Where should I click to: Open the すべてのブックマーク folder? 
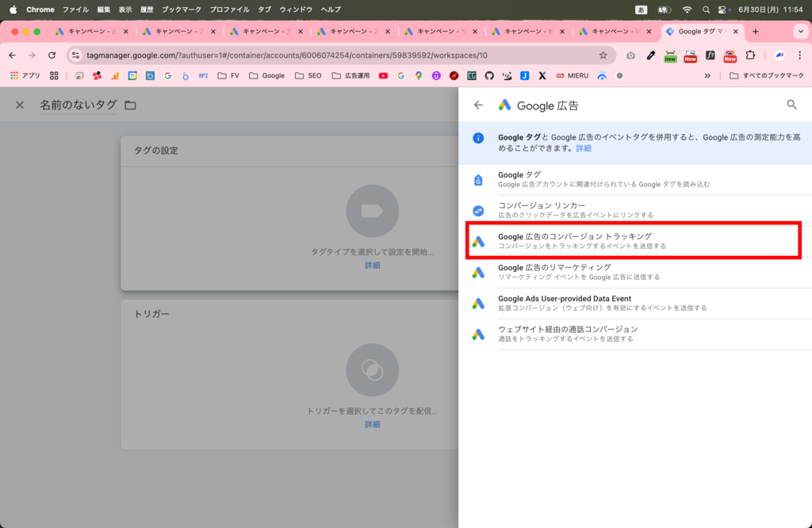click(x=767, y=75)
